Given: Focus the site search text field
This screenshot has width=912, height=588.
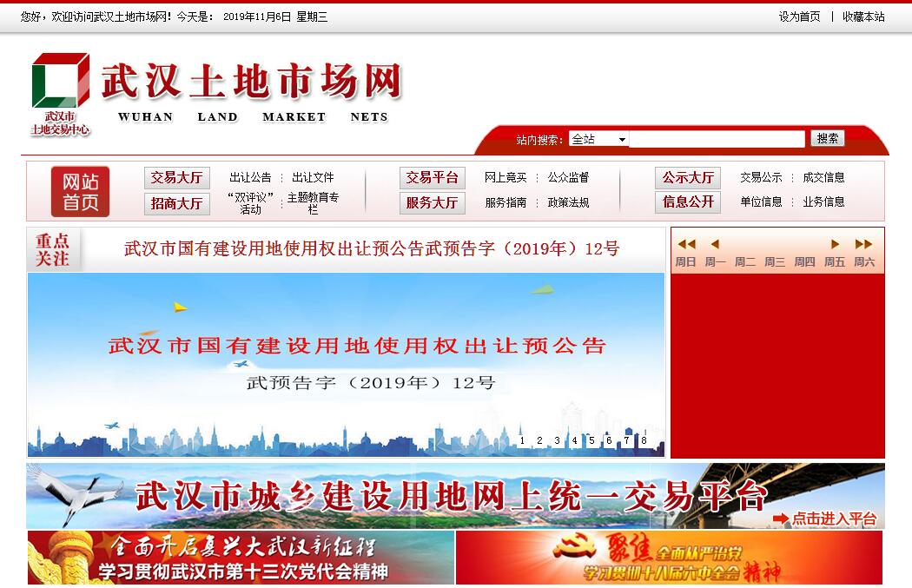Looking at the screenshot, I should click(x=717, y=139).
